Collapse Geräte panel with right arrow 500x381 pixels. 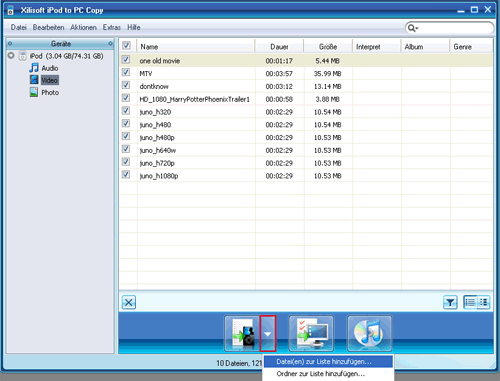pos(110,44)
